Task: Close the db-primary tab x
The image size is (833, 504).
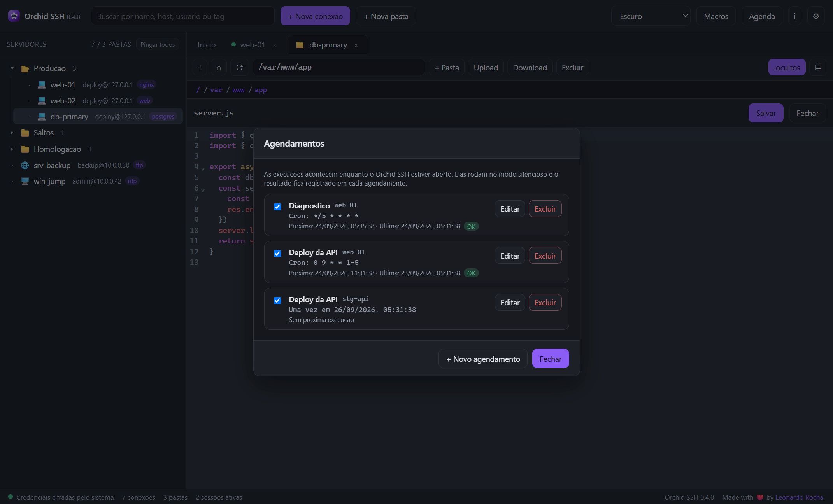Action: [356, 45]
